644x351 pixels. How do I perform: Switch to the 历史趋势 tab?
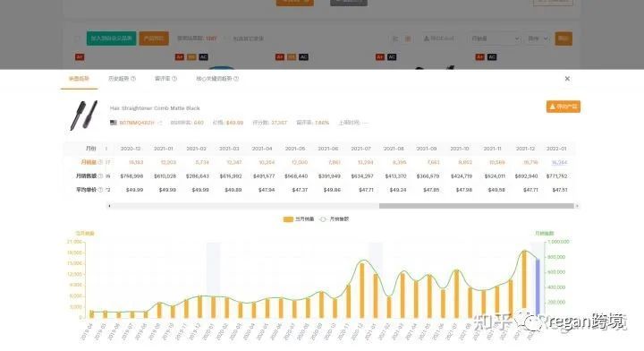pyautogui.click(x=118, y=79)
